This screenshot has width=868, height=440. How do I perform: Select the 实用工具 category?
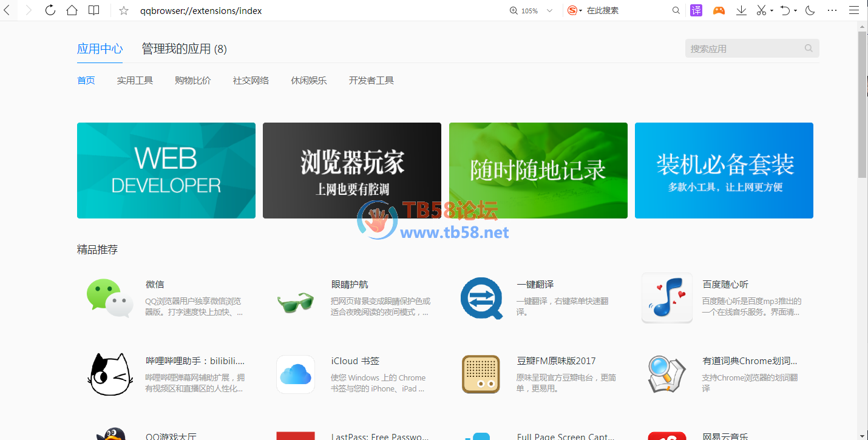click(x=135, y=80)
